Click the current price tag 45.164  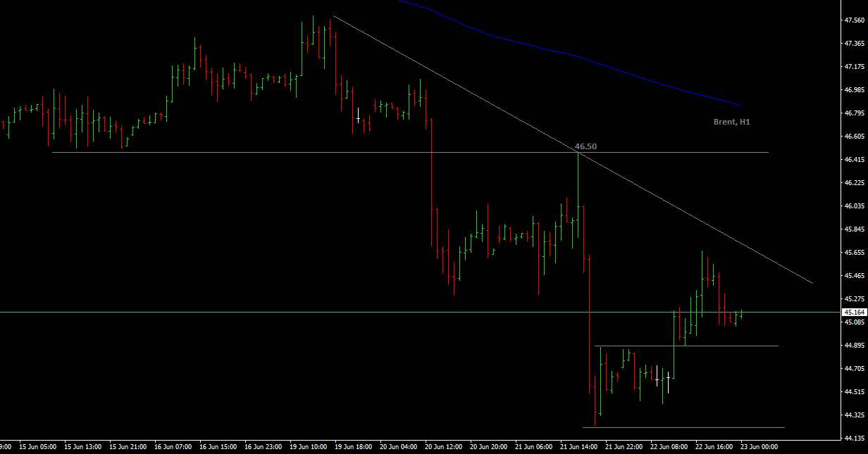[855, 312]
